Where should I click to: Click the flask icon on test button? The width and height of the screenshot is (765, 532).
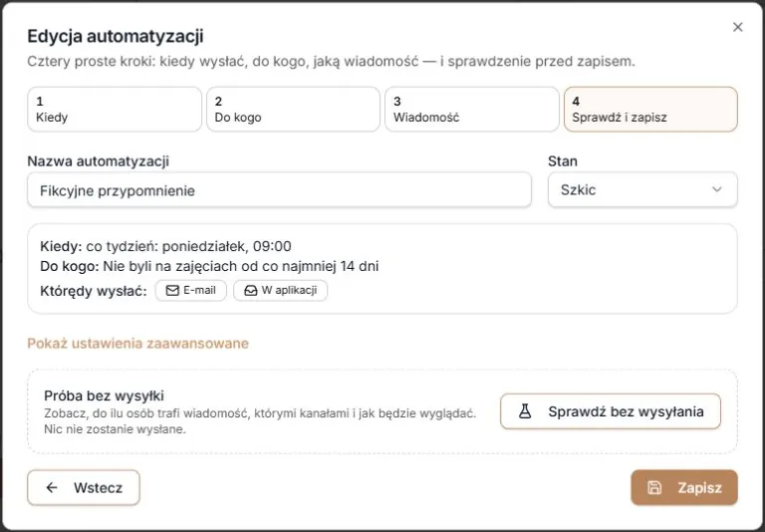(x=525, y=411)
